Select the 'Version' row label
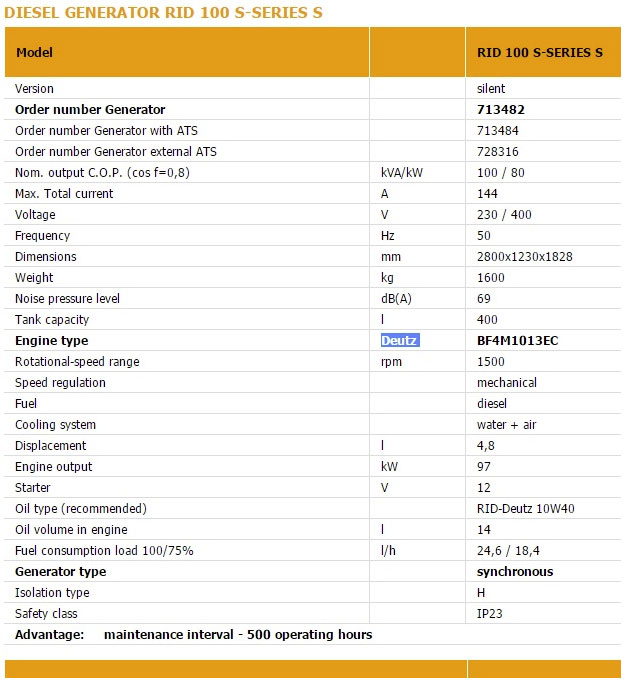 point(34,89)
